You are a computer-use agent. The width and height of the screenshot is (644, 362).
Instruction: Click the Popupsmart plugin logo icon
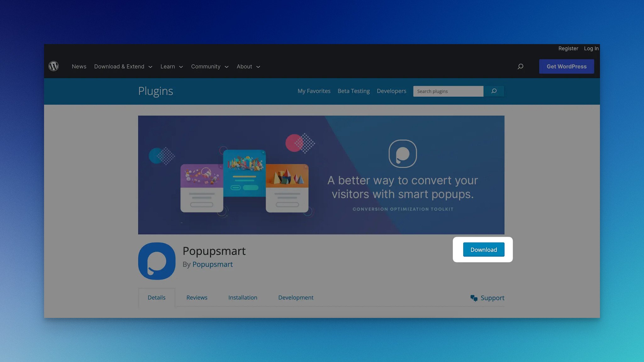(x=157, y=261)
